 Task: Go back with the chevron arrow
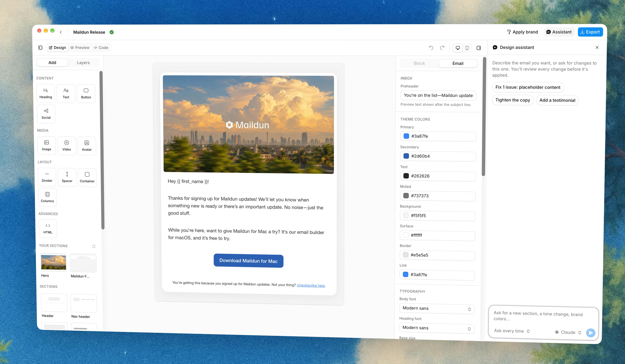click(61, 32)
